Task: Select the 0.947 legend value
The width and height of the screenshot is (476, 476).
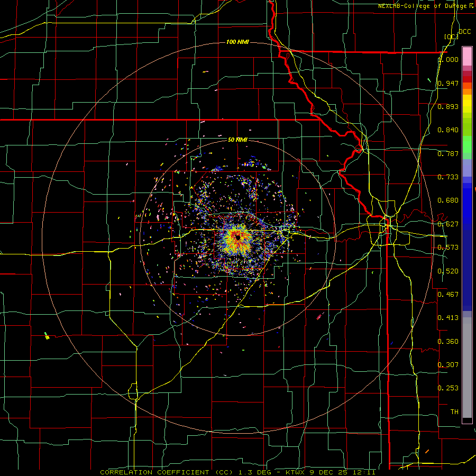Action: (448, 83)
